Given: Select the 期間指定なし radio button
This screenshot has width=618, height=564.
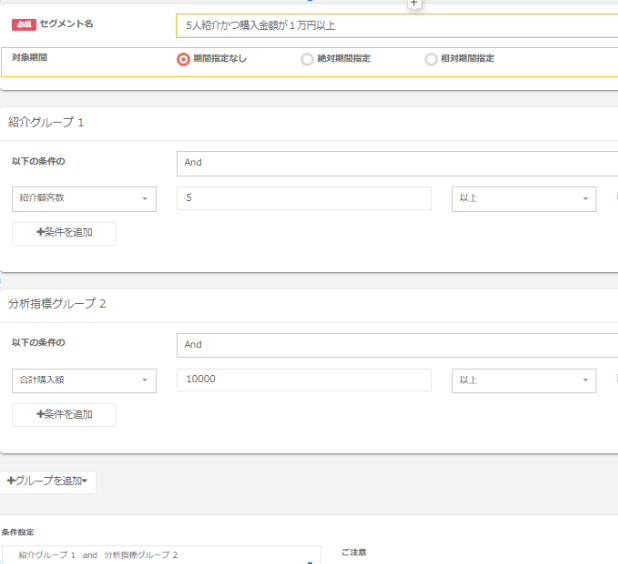Looking at the screenshot, I should (x=183, y=59).
